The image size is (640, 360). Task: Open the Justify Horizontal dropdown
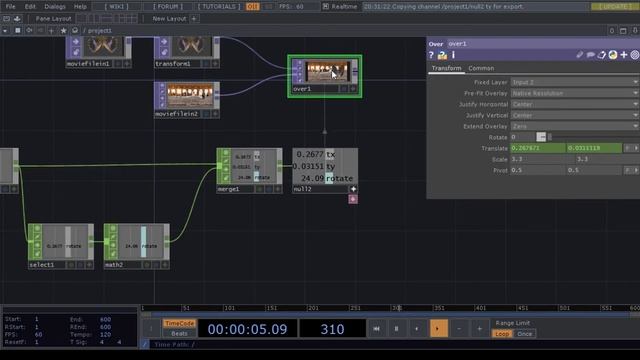[x=574, y=104]
